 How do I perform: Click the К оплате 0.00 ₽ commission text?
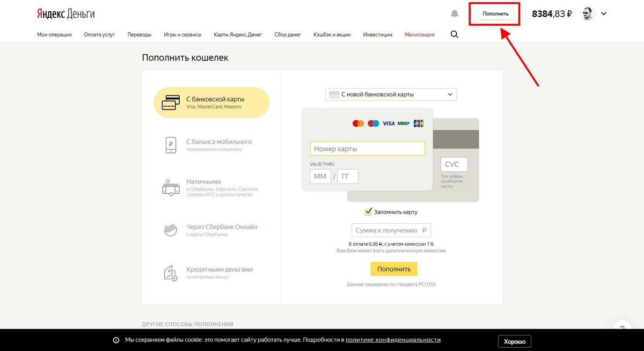(x=391, y=244)
